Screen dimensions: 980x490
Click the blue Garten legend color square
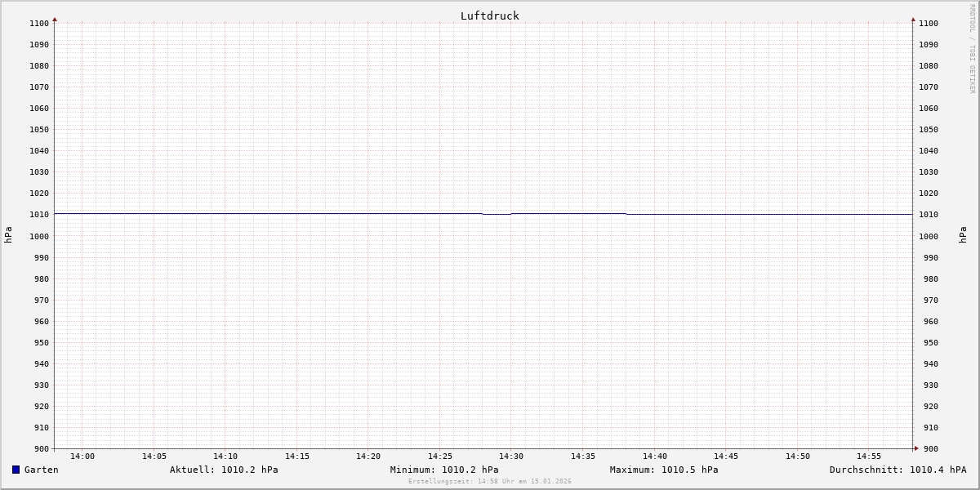pyautogui.click(x=16, y=470)
